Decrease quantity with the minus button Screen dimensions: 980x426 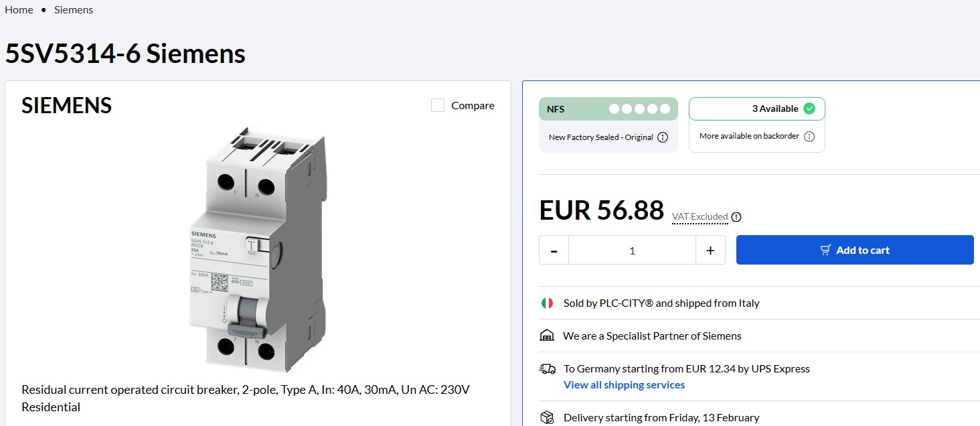click(x=554, y=251)
